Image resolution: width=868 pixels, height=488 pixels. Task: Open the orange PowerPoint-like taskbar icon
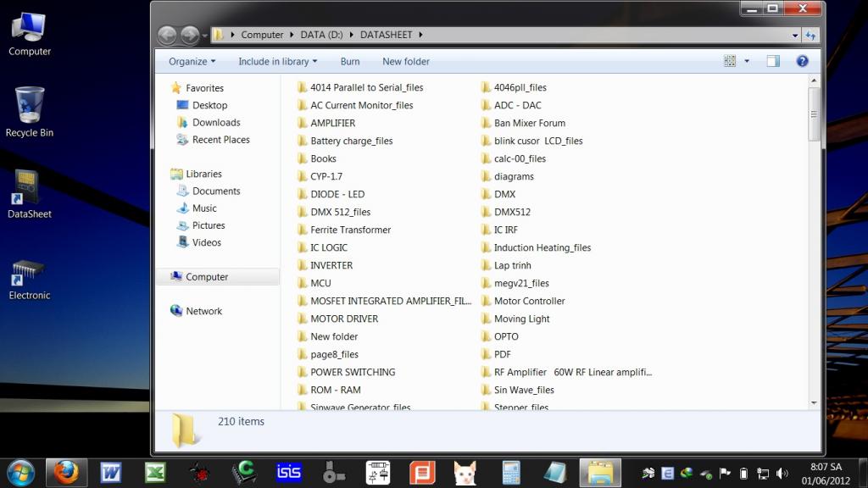coord(422,473)
